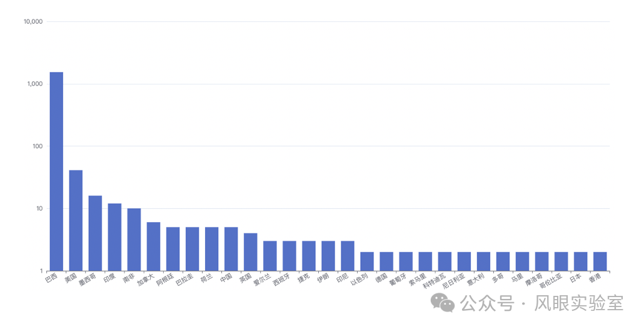The height and width of the screenshot is (329, 644).
Task: Click the 巴西 x-axis label
Action: (x=51, y=278)
